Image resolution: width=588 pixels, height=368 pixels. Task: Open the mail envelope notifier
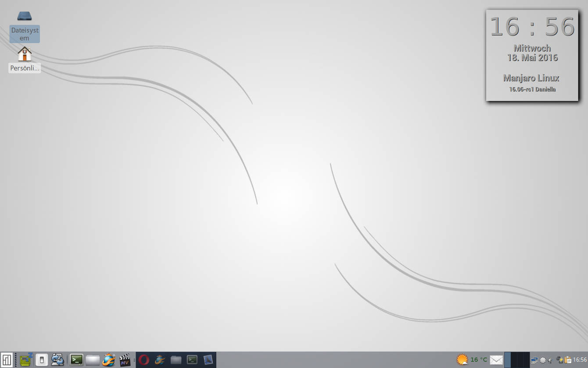496,360
